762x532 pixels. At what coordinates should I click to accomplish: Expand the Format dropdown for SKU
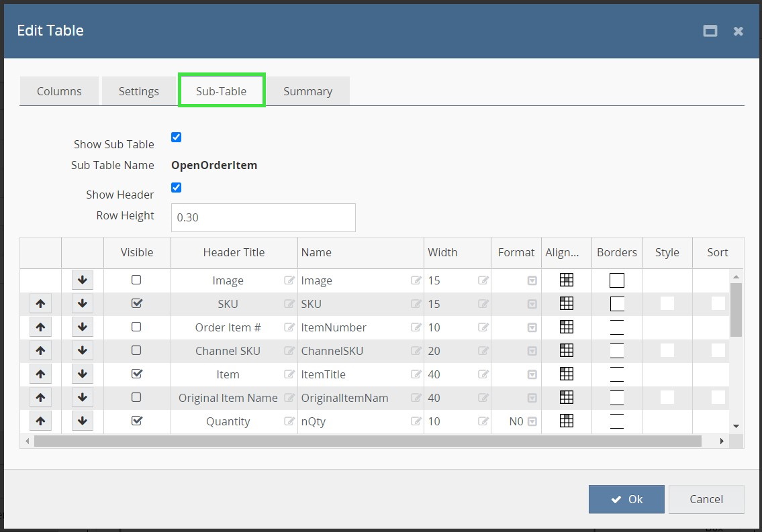pos(532,304)
